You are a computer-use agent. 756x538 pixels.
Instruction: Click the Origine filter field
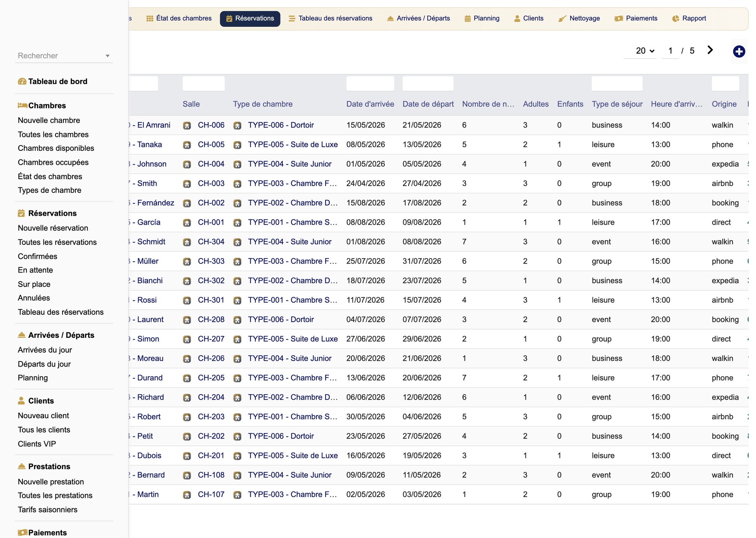725,84
